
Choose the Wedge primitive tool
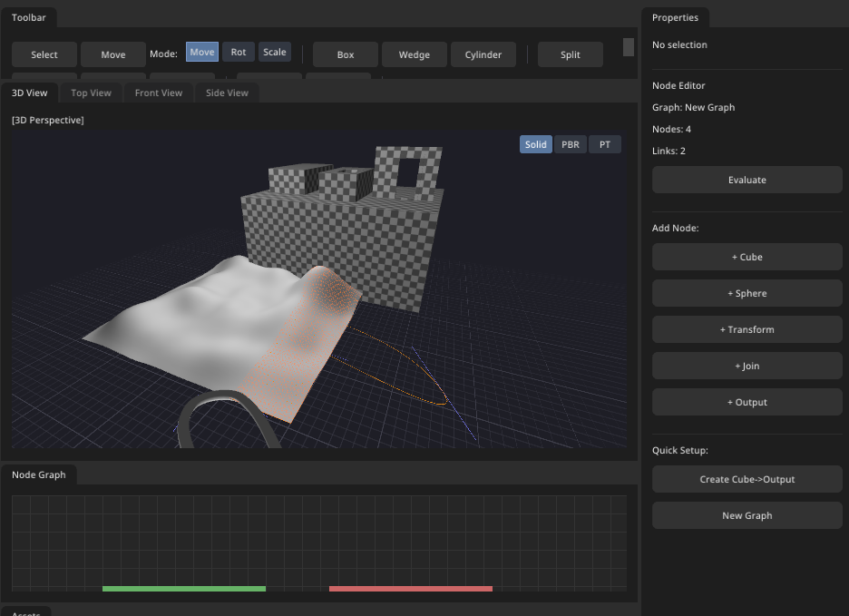[x=415, y=54]
